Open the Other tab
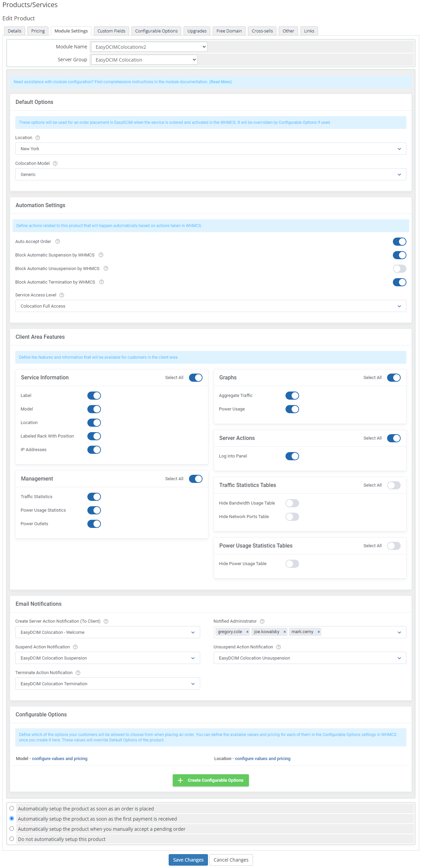The height and width of the screenshot is (868, 422). (288, 31)
